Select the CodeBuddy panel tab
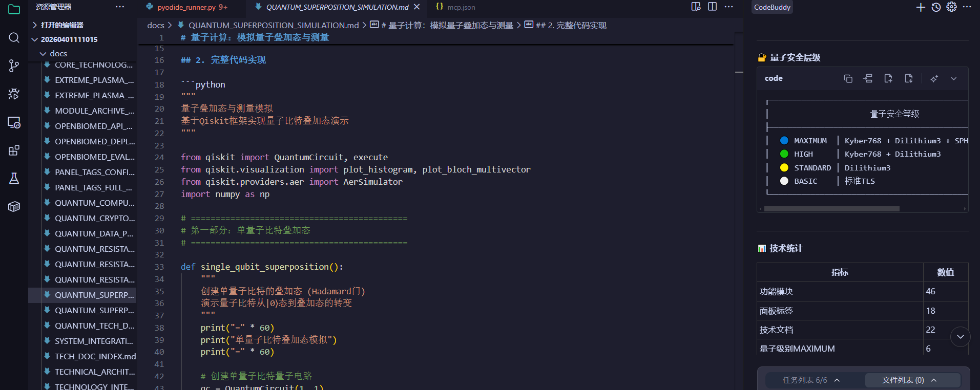The image size is (980, 390). (x=772, y=7)
